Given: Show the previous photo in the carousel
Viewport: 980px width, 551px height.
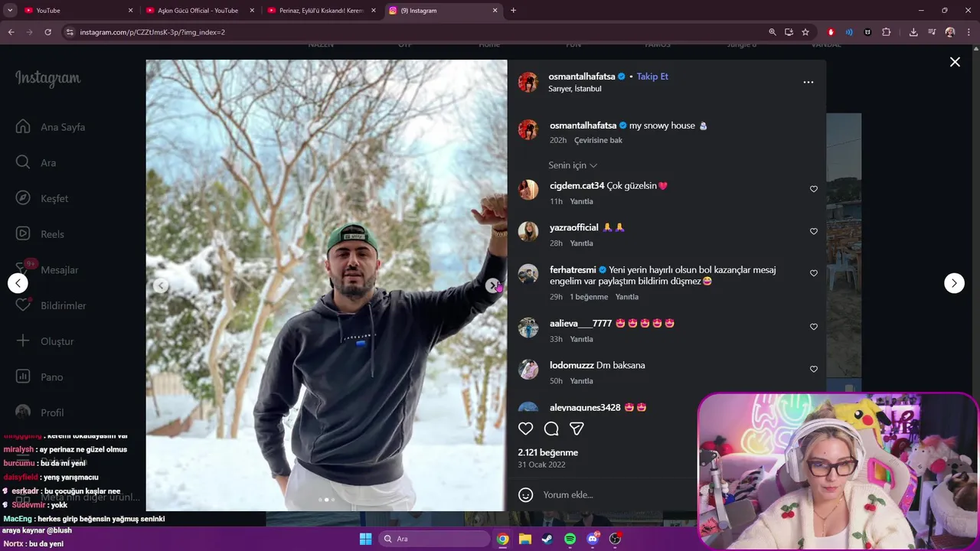Looking at the screenshot, I should coord(161,285).
